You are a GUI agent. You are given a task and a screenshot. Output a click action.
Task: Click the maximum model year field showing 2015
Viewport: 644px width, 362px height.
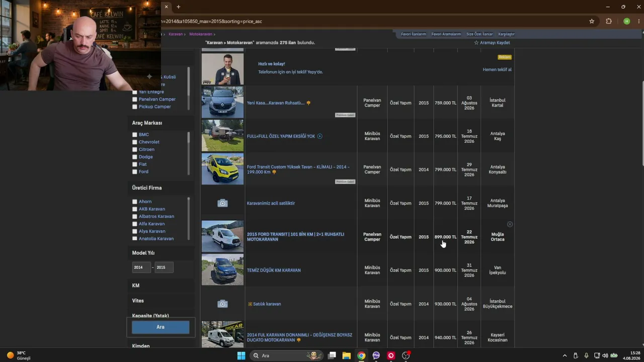click(164, 267)
